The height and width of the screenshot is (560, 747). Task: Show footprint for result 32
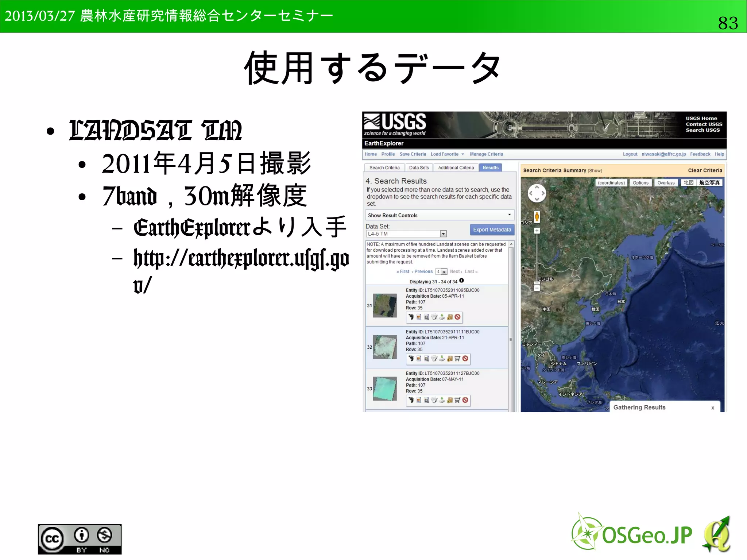click(411, 359)
